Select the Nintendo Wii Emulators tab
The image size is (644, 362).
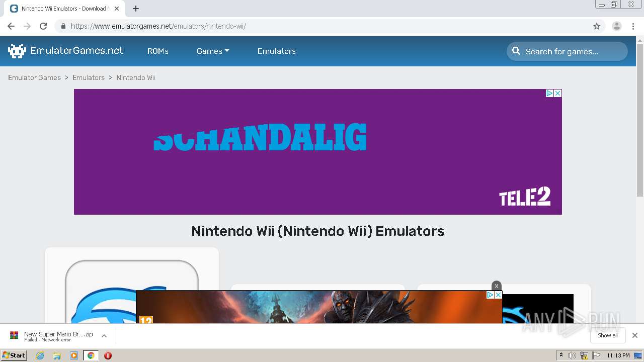[x=63, y=9]
